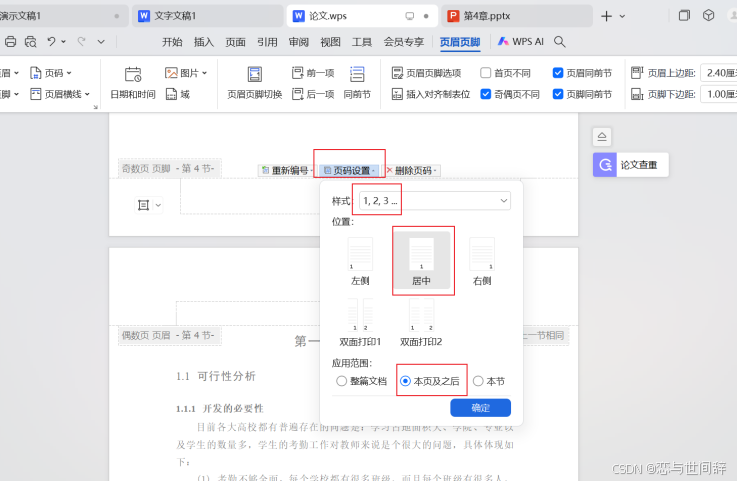
Task: Open a new tab with the plus icon
Action: (606, 16)
